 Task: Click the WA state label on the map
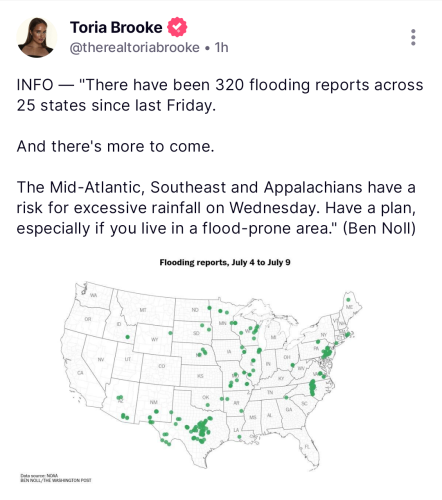point(93,295)
